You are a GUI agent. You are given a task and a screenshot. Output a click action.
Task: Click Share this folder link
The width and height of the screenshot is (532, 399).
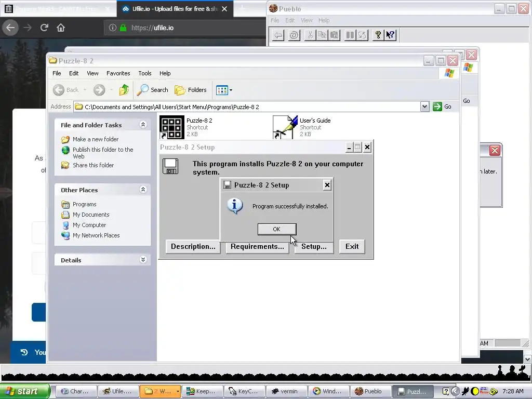[x=94, y=165]
